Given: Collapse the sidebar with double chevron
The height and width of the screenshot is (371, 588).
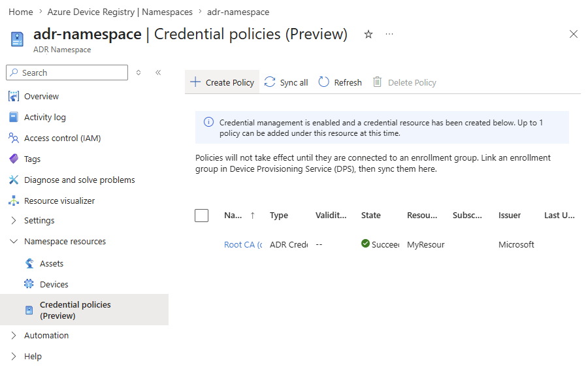Looking at the screenshot, I should tap(158, 73).
